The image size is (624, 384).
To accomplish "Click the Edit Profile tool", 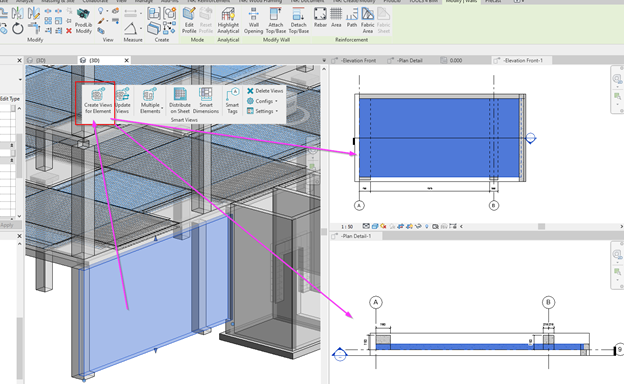I will click(189, 21).
